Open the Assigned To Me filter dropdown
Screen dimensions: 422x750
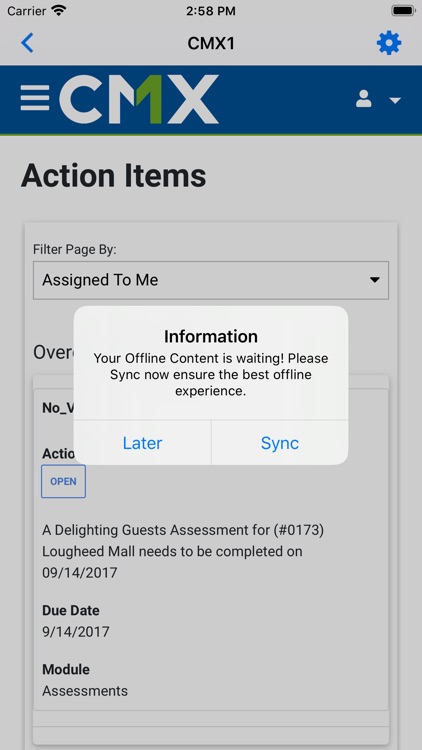(211, 280)
